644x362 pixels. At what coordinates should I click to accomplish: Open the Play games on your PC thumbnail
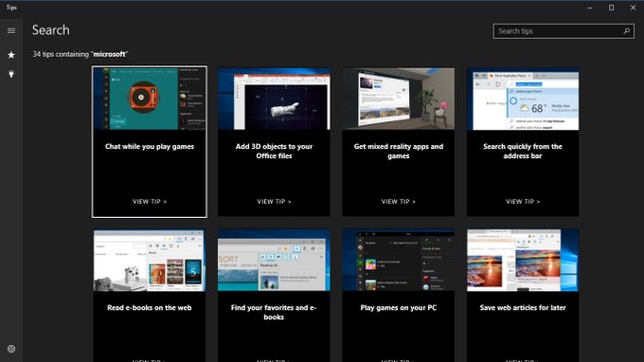399,260
